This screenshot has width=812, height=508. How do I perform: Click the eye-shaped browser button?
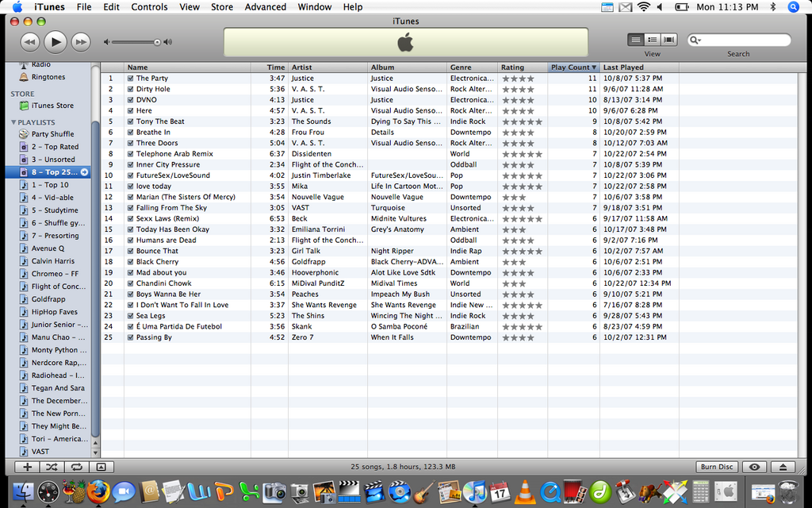(755, 467)
